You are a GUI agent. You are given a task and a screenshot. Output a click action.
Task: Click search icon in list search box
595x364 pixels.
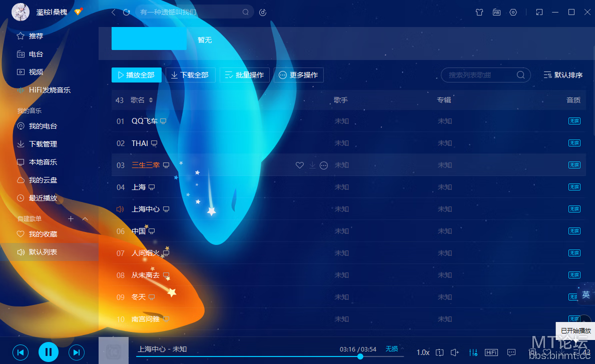tap(520, 75)
